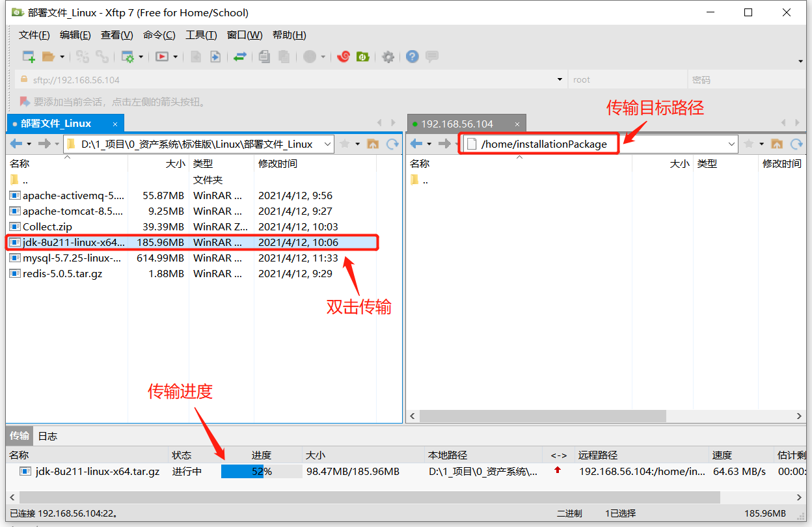Open help via the blue question icon
This screenshot has height=527, width=812.
pyautogui.click(x=412, y=57)
